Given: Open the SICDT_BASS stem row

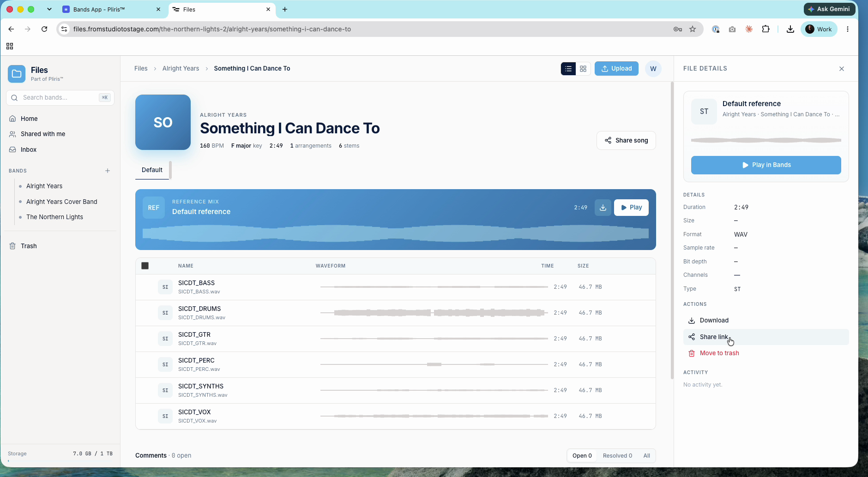Looking at the screenshot, I should (396, 287).
